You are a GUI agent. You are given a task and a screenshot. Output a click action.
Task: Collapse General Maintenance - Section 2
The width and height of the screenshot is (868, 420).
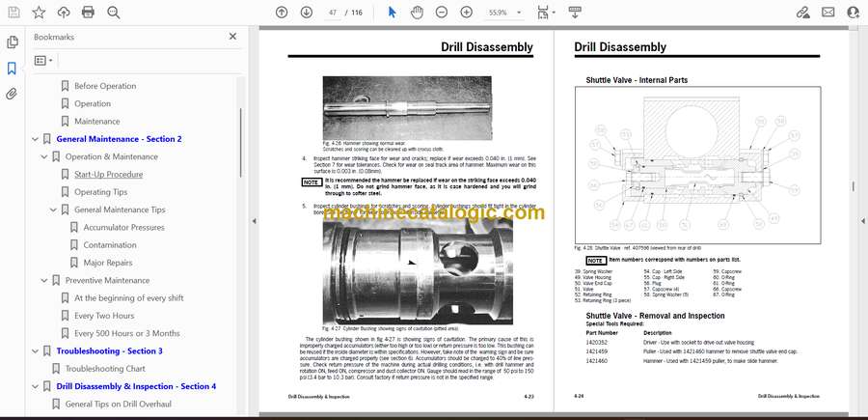[x=36, y=139]
